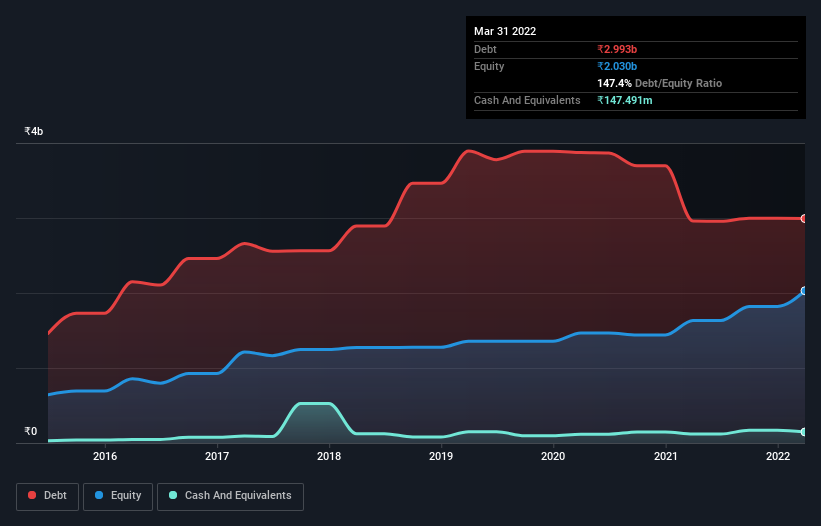The image size is (821, 526).
Task: Click the Mar 31 2022 tooltip date
Action: (x=505, y=31)
